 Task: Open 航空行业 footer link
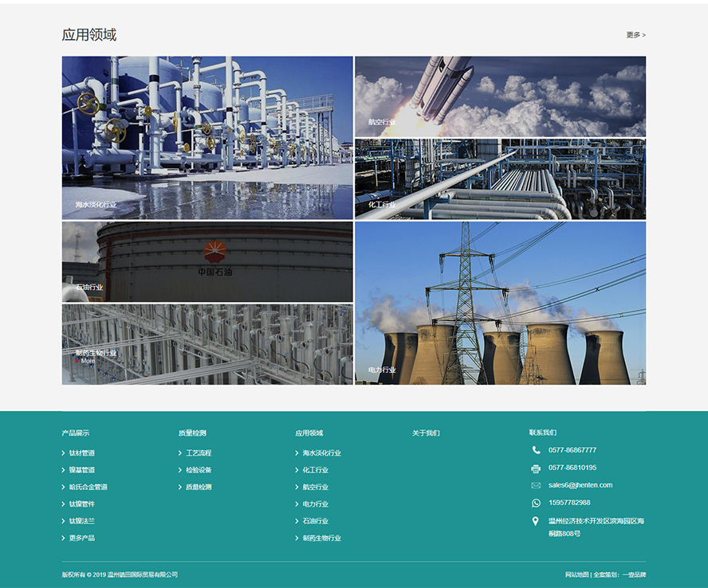click(x=316, y=487)
